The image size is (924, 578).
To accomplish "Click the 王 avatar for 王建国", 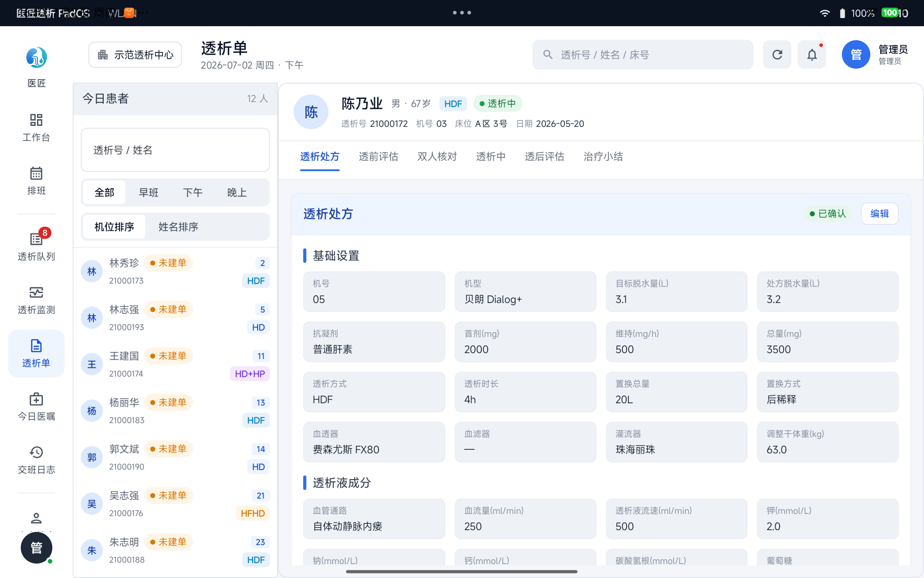I will click(92, 364).
